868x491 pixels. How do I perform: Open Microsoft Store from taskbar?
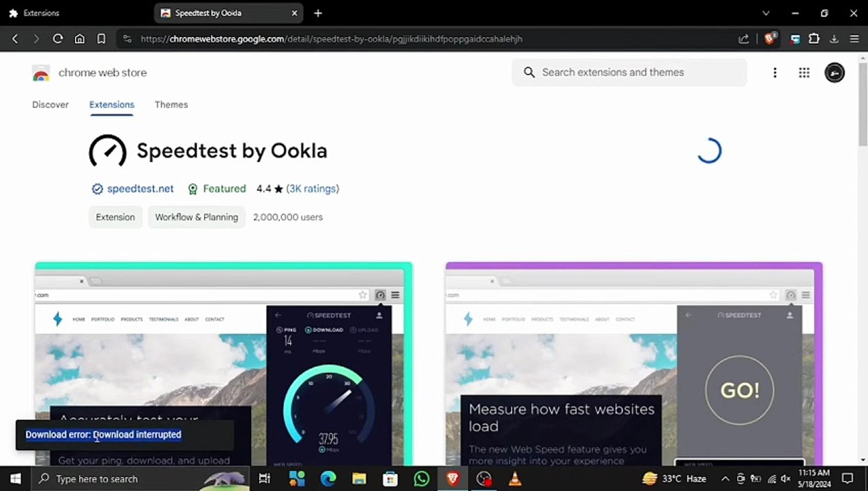390,479
